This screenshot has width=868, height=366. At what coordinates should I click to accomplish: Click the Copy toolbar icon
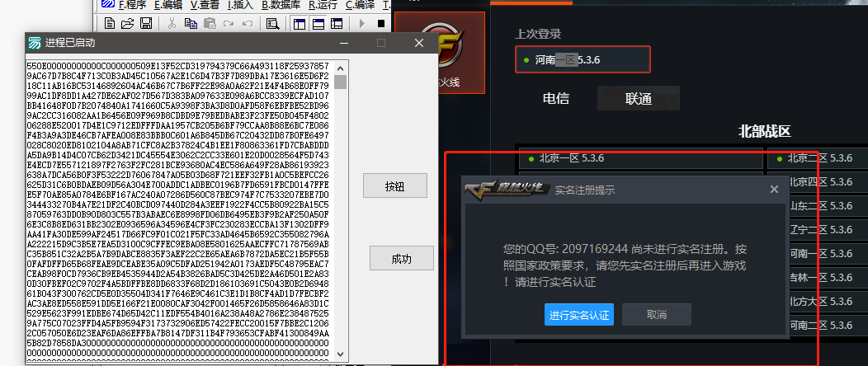tap(191, 23)
